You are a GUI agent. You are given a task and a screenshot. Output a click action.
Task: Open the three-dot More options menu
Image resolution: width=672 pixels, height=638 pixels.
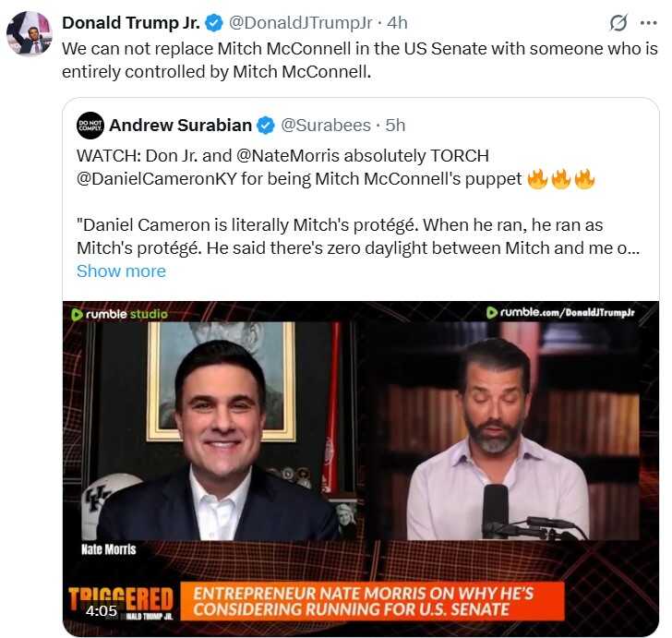[x=648, y=22]
